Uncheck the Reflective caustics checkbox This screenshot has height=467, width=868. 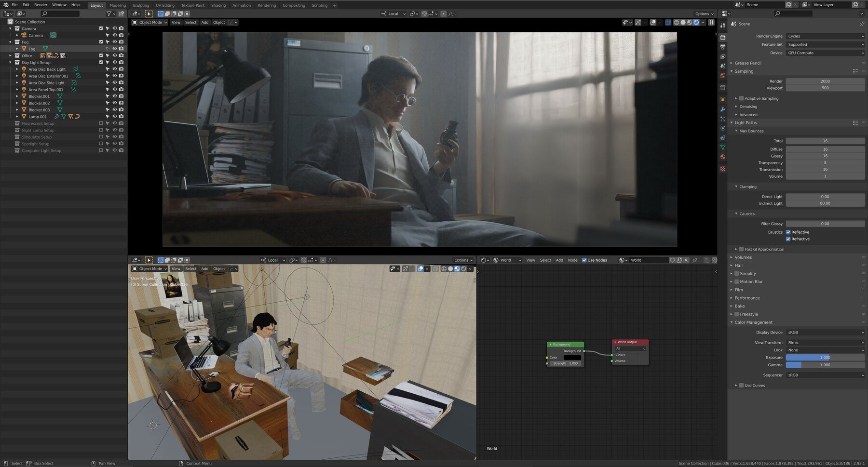pos(788,232)
